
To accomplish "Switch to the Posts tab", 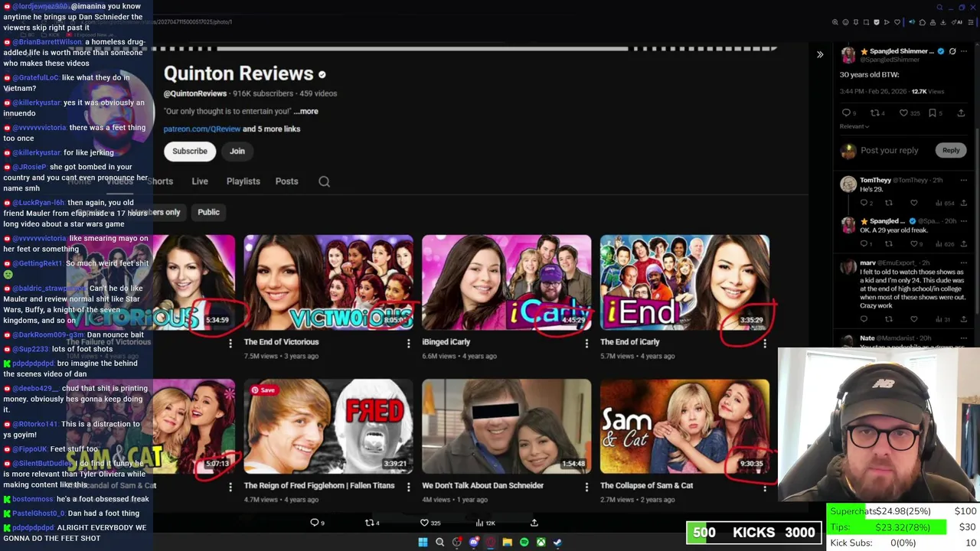I will (x=287, y=181).
